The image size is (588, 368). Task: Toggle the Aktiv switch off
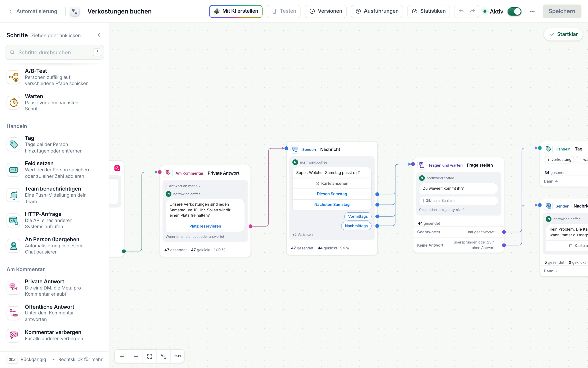[514, 11]
